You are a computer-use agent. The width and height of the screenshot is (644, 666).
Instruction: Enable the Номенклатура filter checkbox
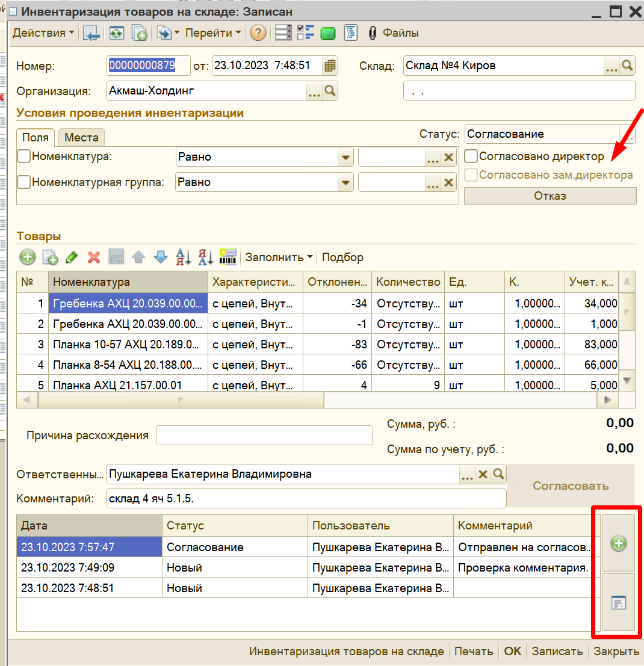[x=24, y=156]
